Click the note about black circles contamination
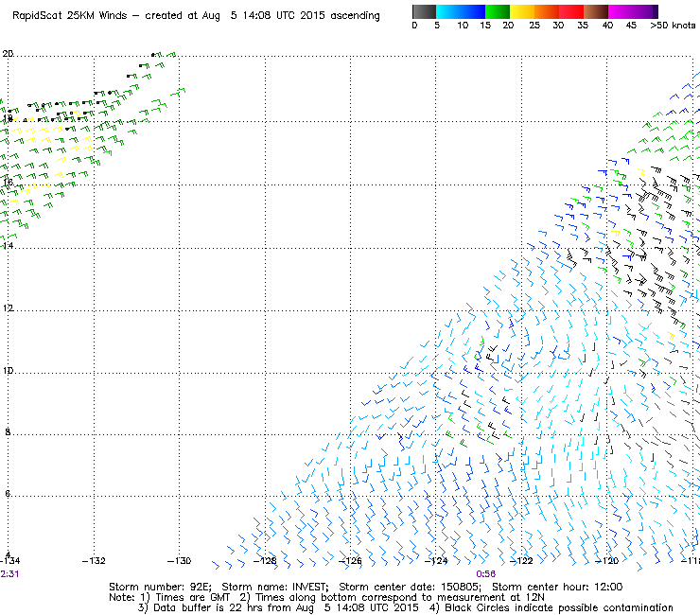Screen dimensions: 700x615 (551, 607)
